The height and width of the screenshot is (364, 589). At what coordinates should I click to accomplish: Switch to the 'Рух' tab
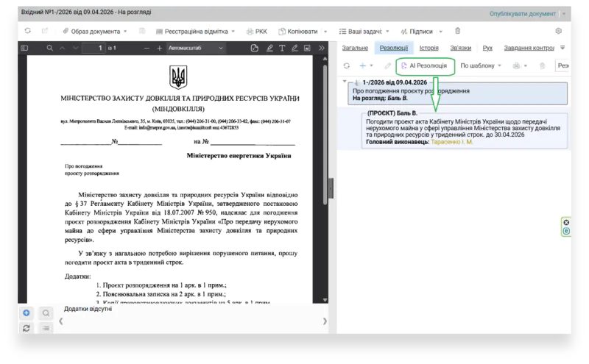coord(487,48)
